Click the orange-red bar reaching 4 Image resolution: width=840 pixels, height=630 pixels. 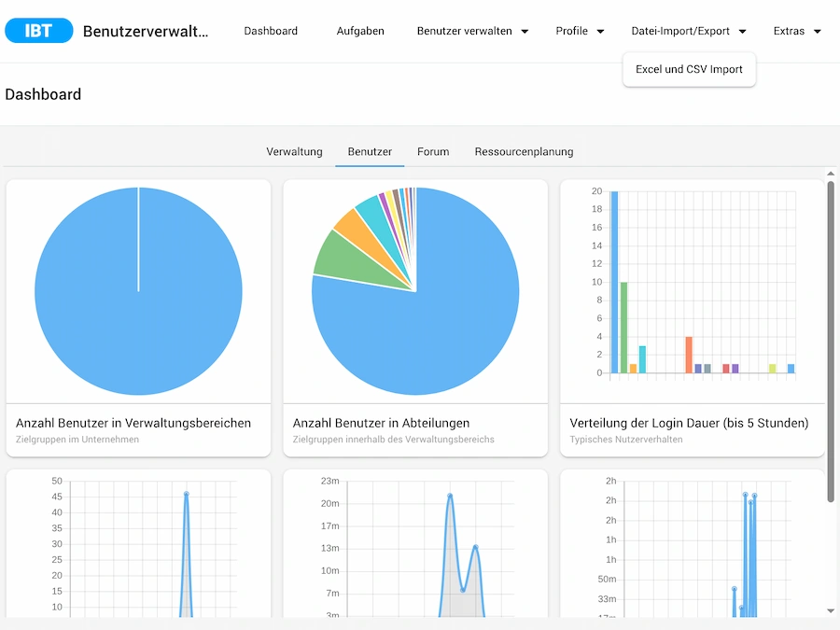pyautogui.click(x=689, y=355)
